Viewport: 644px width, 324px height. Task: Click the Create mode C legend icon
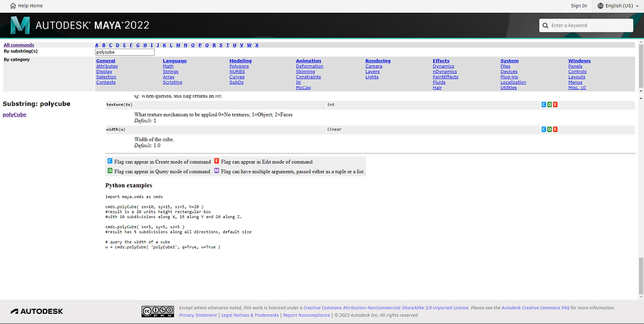109,161
